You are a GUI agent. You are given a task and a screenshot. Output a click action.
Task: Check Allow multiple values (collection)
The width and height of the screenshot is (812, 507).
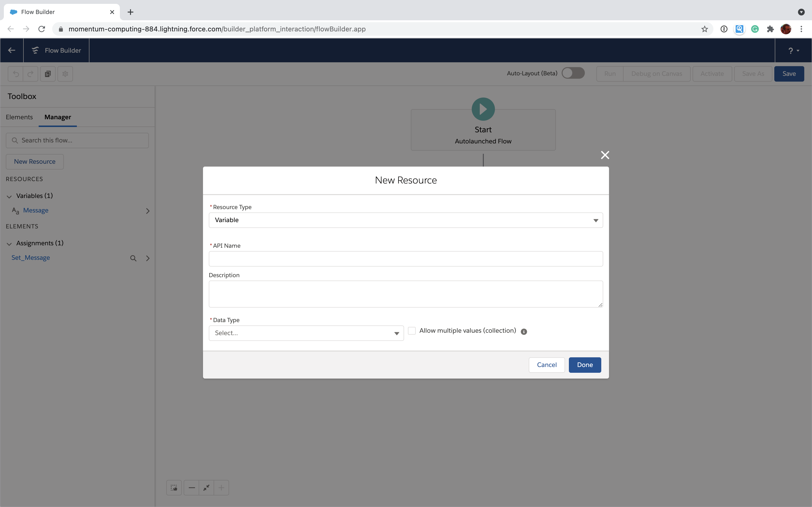point(412,330)
